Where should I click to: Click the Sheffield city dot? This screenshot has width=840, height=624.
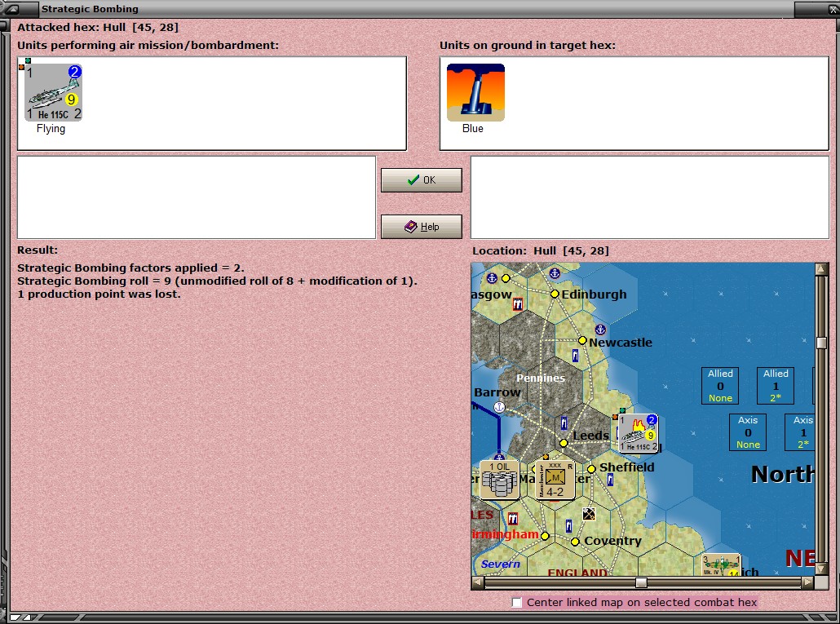tap(591, 469)
